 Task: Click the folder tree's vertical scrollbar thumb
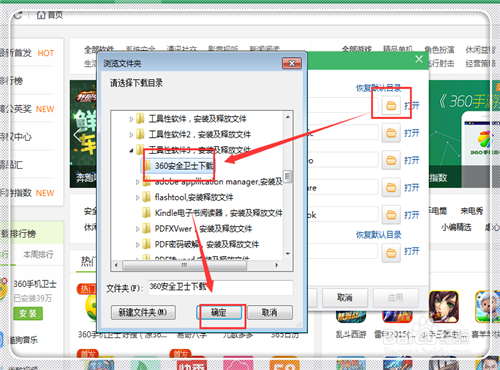point(288,176)
